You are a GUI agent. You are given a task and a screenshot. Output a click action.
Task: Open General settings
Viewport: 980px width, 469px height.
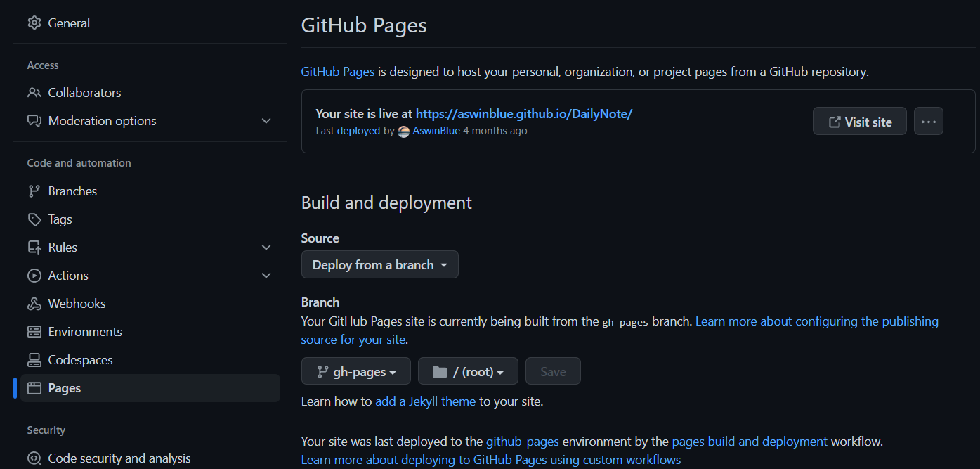pyautogui.click(x=150, y=23)
